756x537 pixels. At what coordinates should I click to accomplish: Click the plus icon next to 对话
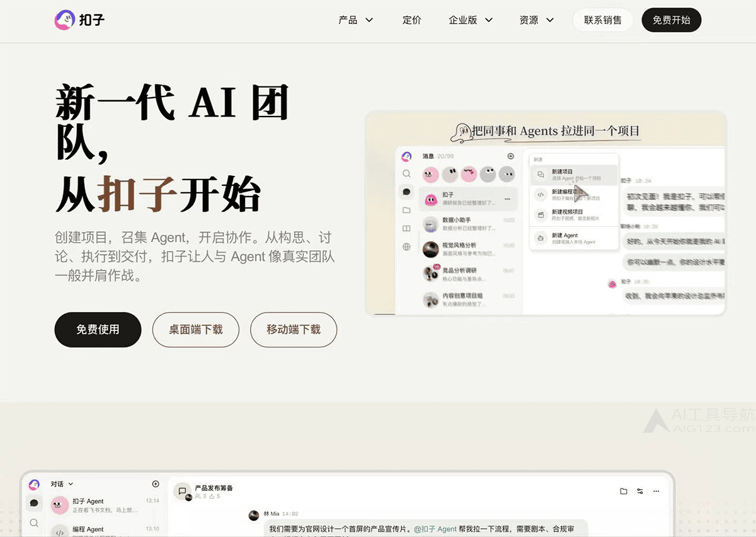pyautogui.click(x=156, y=484)
